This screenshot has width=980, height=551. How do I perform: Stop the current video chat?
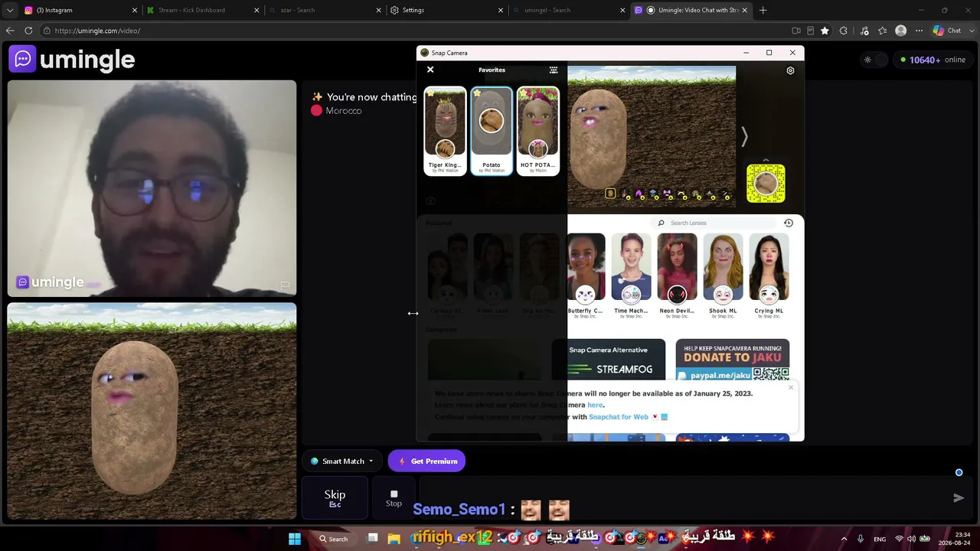coord(394,498)
